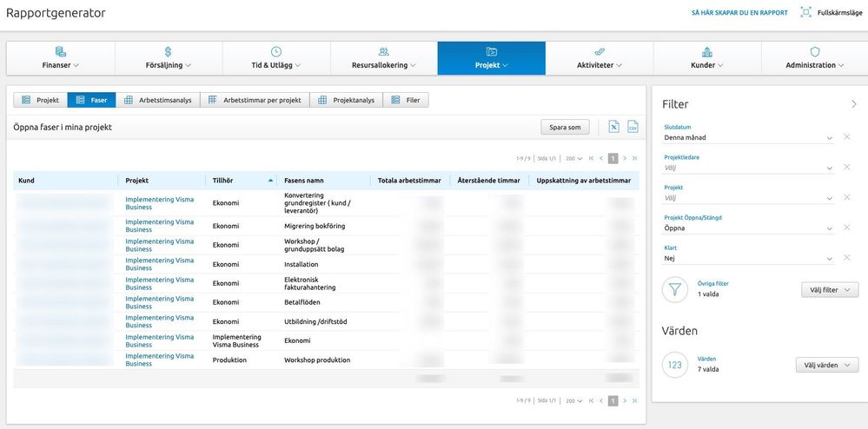Click the Kunder building icon
Image resolution: width=868 pixels, height=429 pixels.
(x=707, y=52)
